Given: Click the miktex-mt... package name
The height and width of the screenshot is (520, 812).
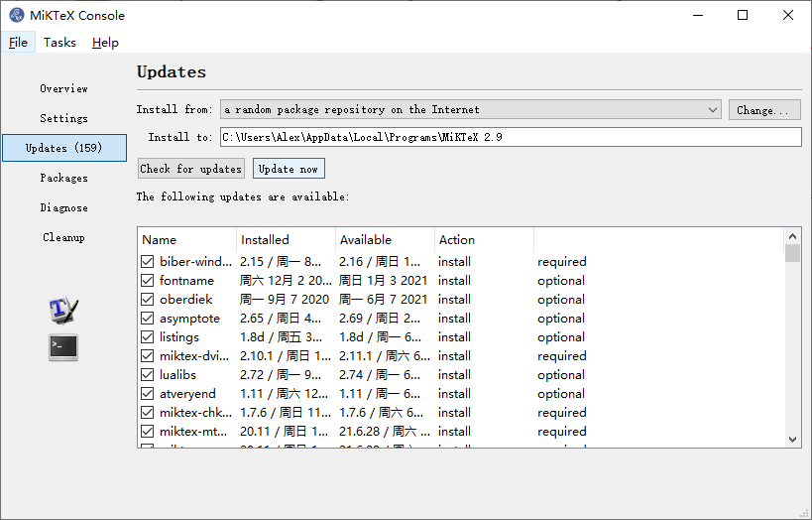Looking at the screenshot, I should pos(192,432).
